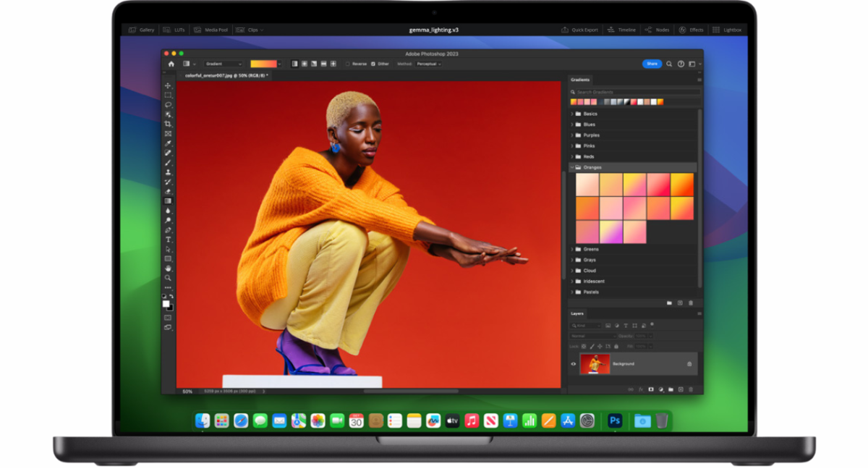
Task: Select the Zoom tool in the toolbar
Action: coord(168,278)
